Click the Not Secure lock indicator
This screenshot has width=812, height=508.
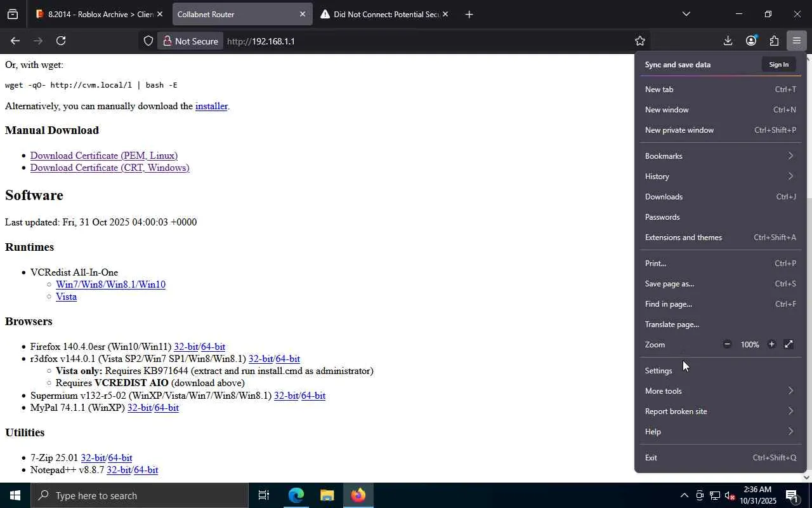(190, 41)
